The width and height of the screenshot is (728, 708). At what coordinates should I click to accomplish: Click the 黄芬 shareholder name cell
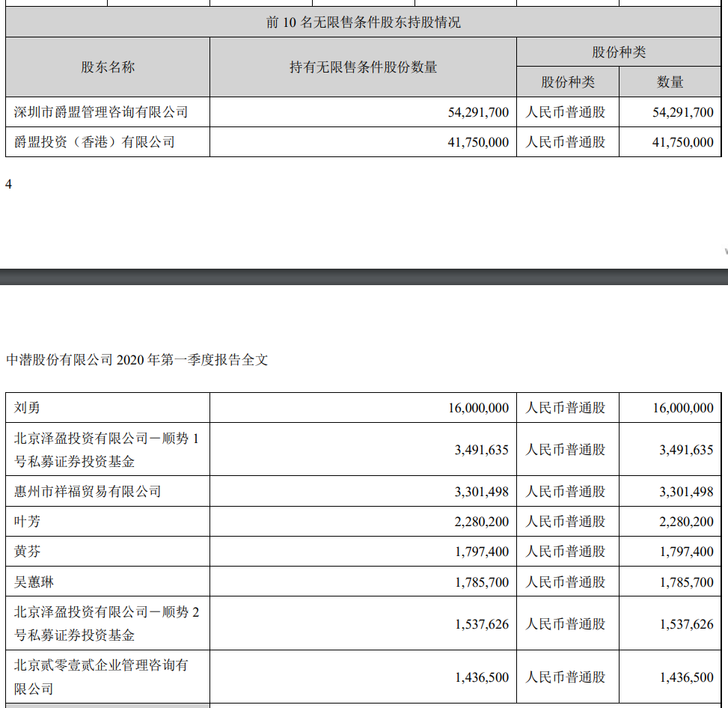28,552
